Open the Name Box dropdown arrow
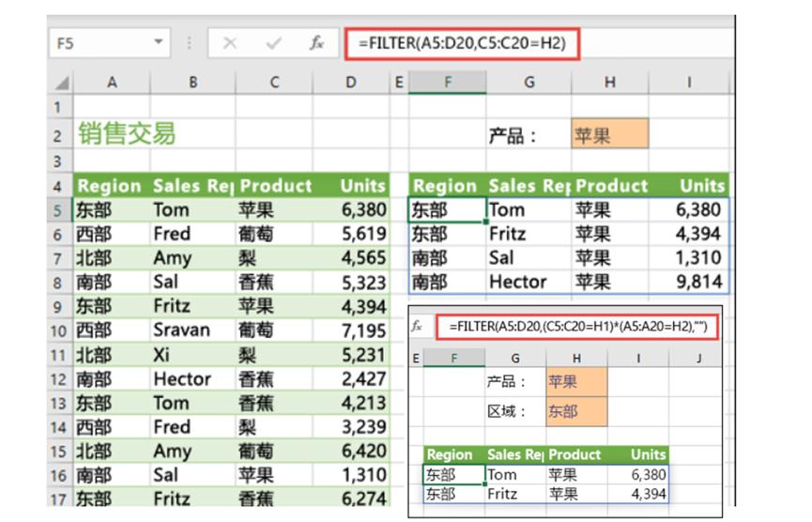The height and width of the screenshot is (522, 812). point(158,43)
